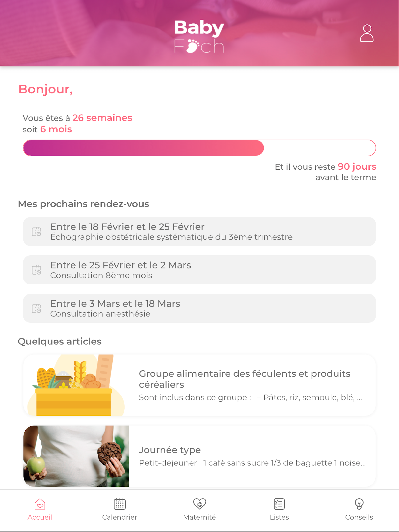Viewport: 399px width, 532px height.
Task: Select the Accueil home icon
Action: pyautogui.click(x=40, y=504)
